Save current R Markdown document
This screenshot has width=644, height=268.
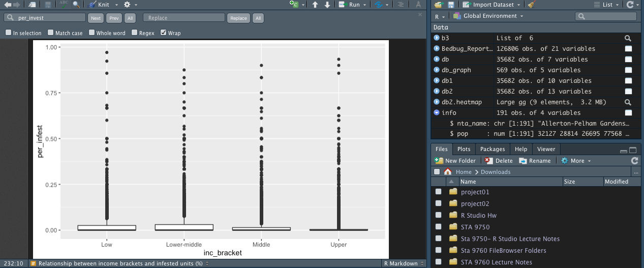click(48, 5)
